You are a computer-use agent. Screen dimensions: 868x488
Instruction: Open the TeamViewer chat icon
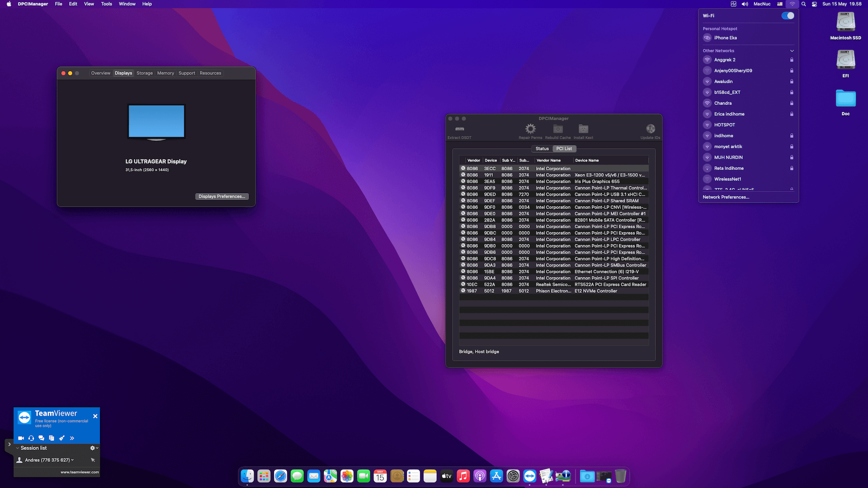(x=41, y=438)
